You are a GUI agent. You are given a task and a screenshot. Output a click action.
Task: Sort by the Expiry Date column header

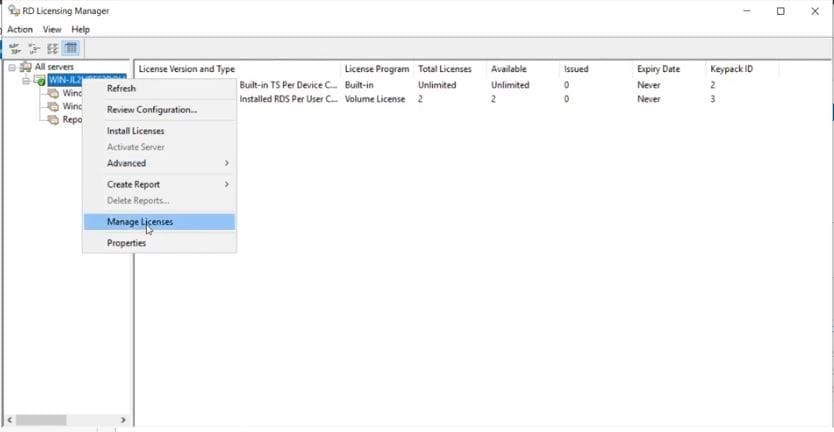(658, 69)
